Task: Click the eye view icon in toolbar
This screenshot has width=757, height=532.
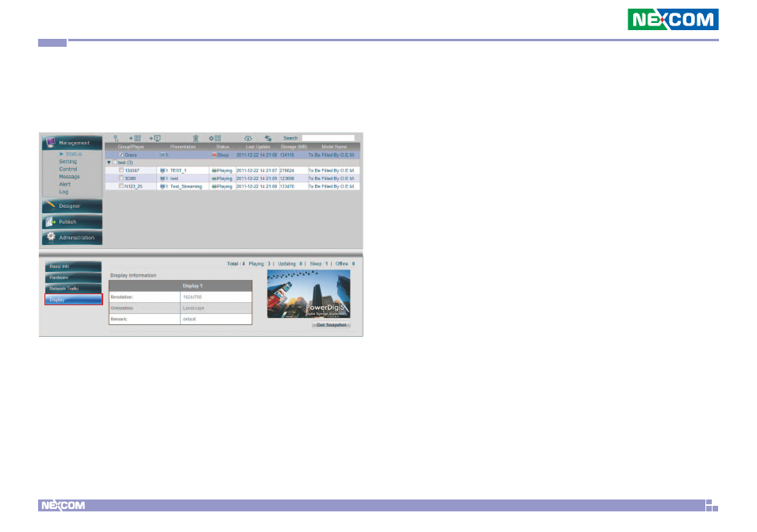Action: click(x=248, y=139)
